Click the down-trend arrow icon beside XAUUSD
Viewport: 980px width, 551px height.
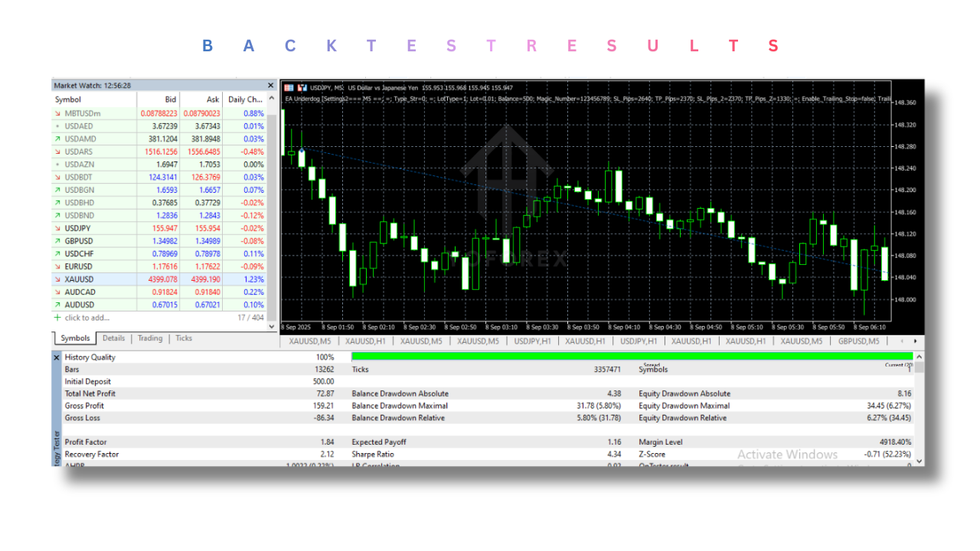(x=57, y=279)
